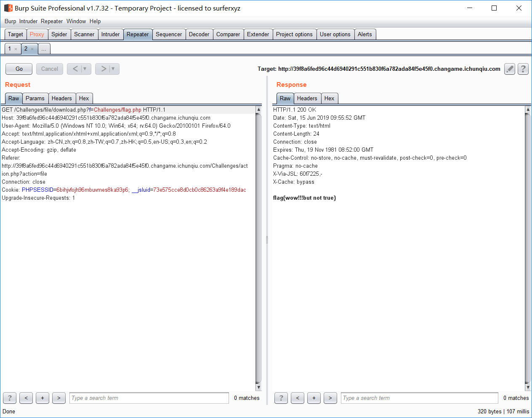Open the Repeater menu in the menu bar

tap(52, 21)
